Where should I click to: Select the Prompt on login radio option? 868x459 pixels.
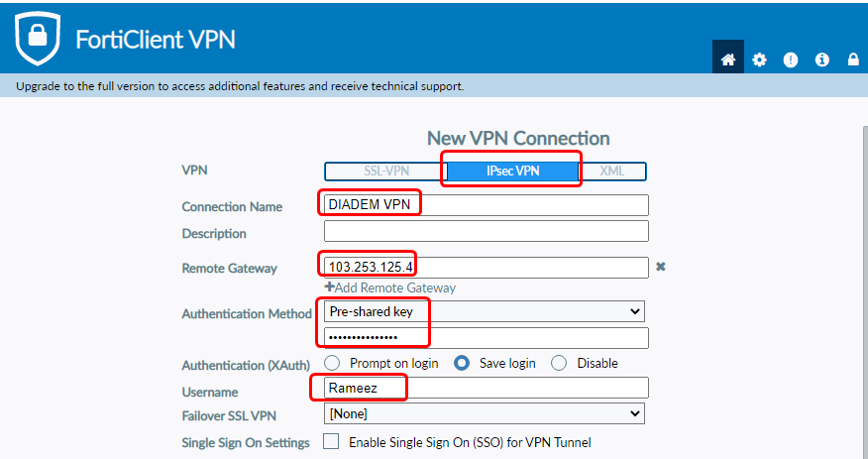pos(333,363)
